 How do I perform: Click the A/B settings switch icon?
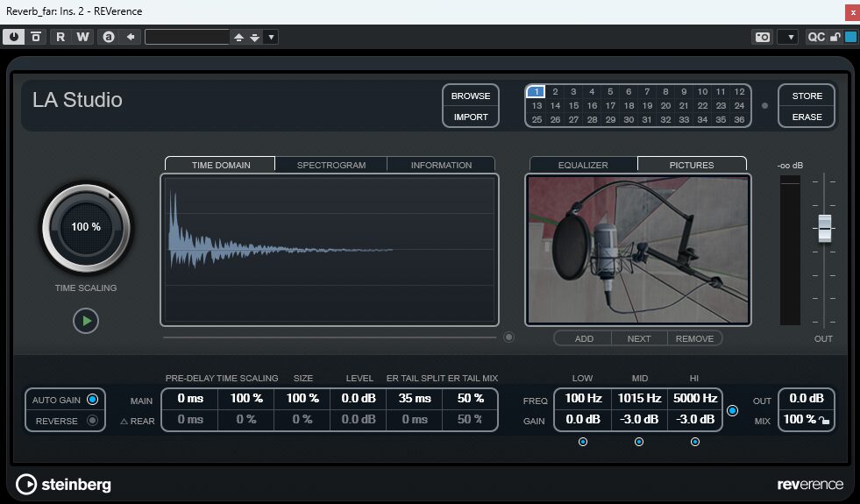109,37
